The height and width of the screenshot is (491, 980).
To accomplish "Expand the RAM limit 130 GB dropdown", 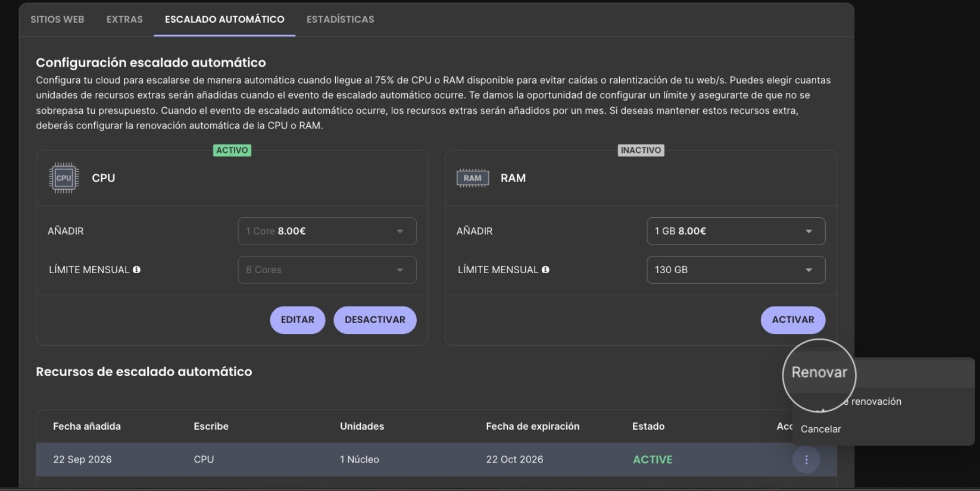I will 736,270.
